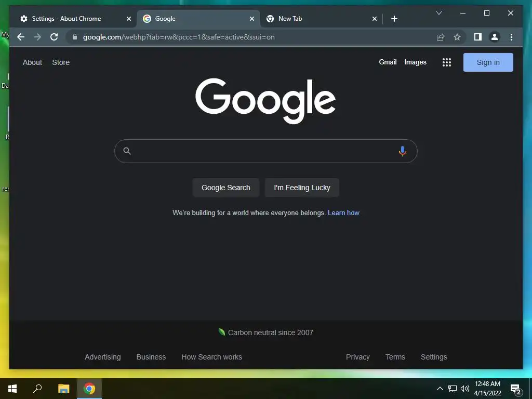Open the Settings footer menu
This screenshot has height=399, width=532.
pos(434,357)
